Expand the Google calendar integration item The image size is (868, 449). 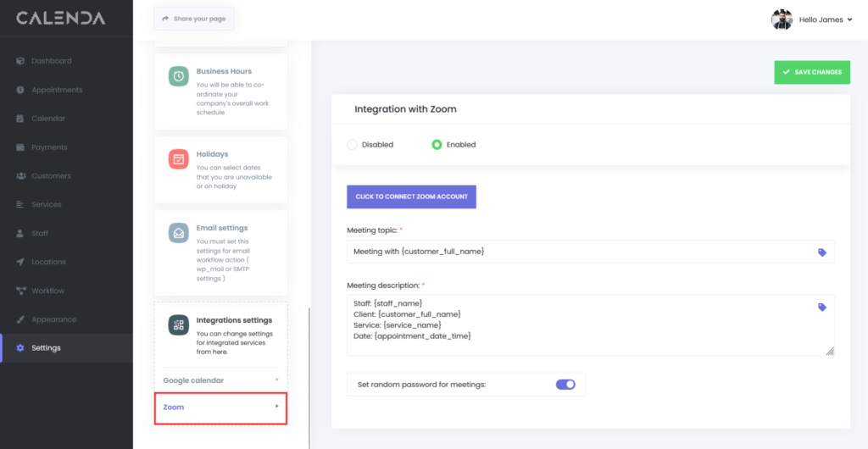click(220, 380)
